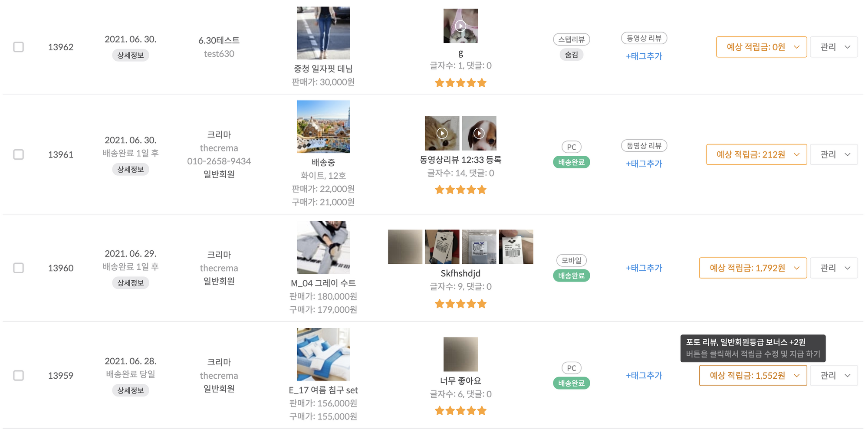Add a tag via +태그추가 on review 13960
The width and height of the screenshot is (868, 429).
(644, 268)
